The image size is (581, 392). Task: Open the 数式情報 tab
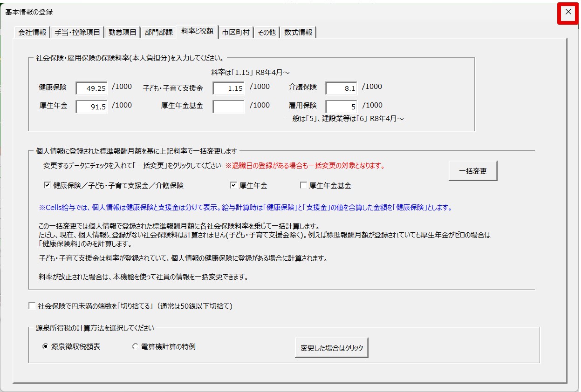tap(298, 33)
